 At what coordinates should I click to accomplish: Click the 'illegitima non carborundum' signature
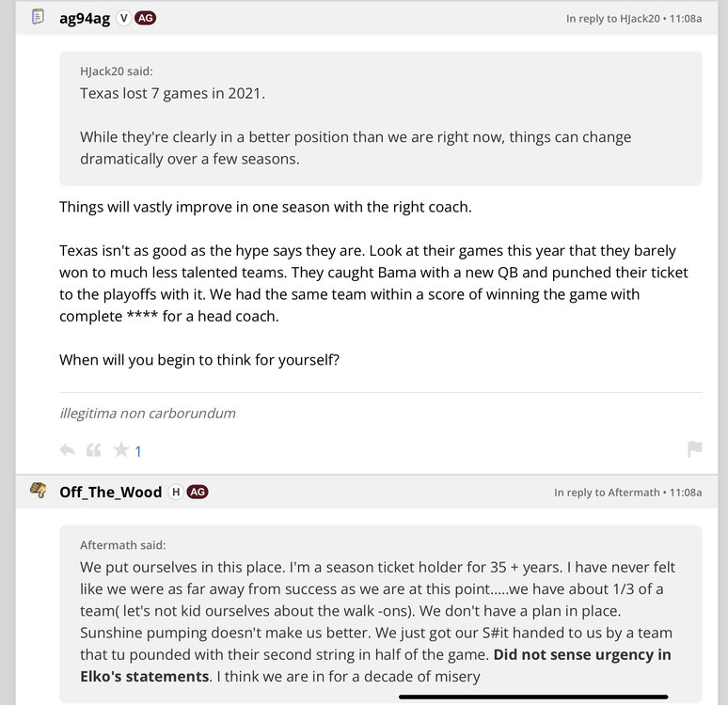(x=148, y=413)
